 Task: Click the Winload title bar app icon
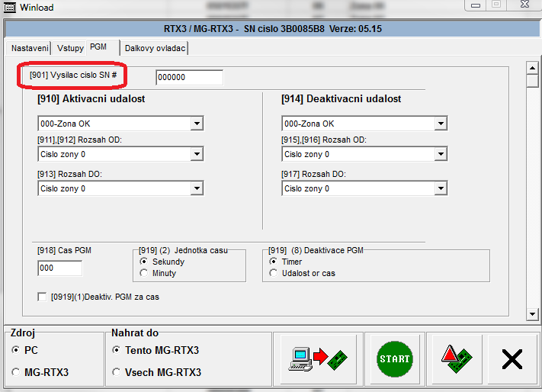[x=10, y=5]
